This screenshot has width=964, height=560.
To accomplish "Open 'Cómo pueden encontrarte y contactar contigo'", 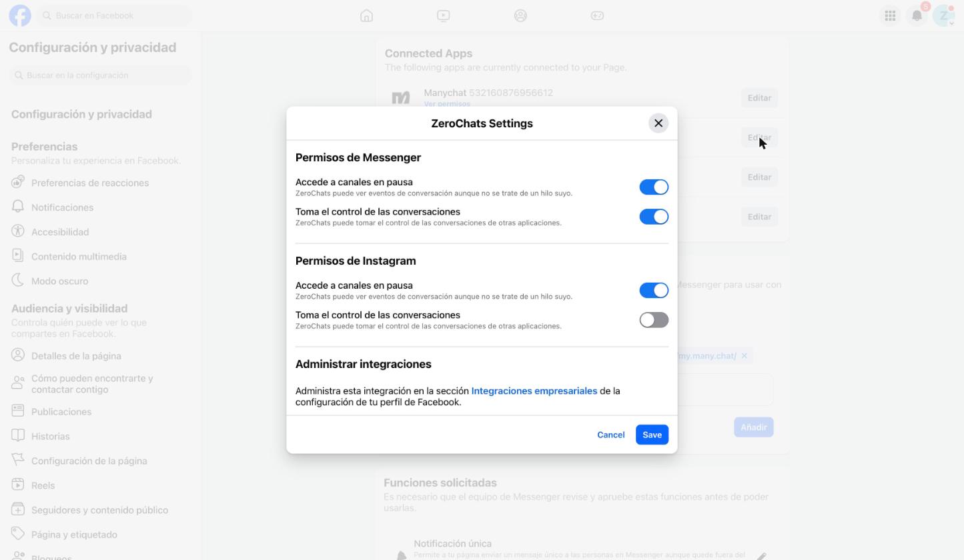I will [x=92, y=384].
